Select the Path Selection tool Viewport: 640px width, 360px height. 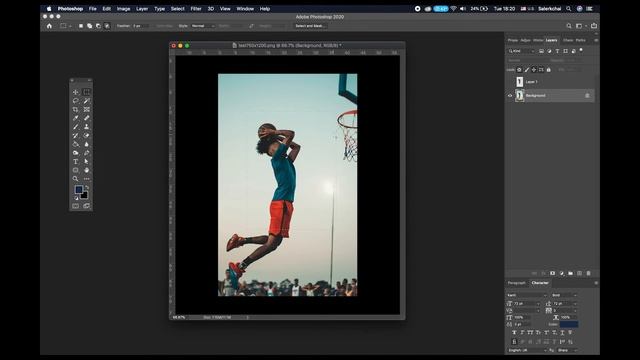[87, 162]
